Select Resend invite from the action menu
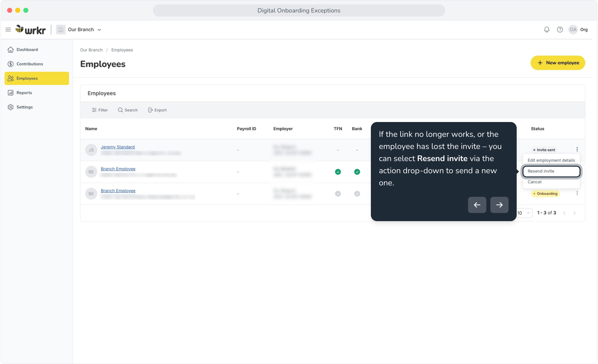 point(551,171)
